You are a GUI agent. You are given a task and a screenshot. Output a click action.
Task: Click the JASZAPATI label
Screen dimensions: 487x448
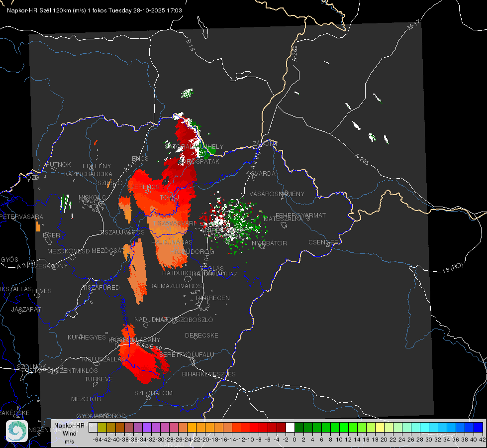(x=27, y=309)
